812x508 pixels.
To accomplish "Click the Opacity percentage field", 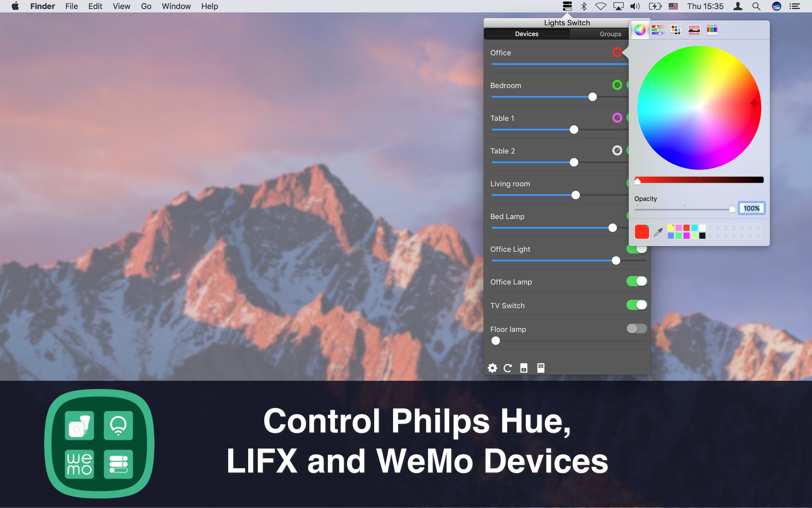I will point(751,208).
